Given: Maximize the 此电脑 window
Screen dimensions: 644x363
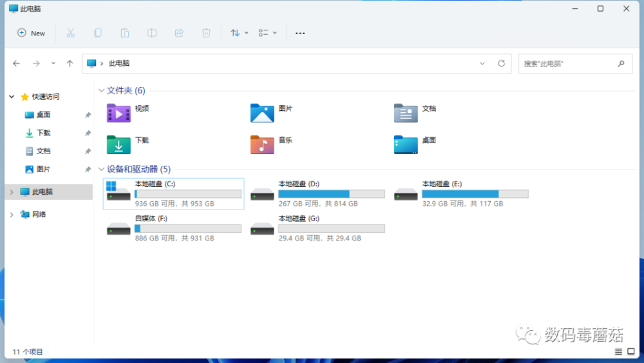Looking at the screenshot, I should (x=600, y=8).
